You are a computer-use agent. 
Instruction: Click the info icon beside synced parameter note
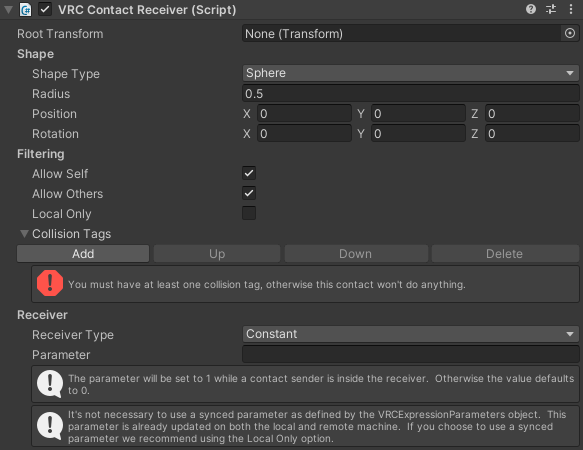point(50,425)
